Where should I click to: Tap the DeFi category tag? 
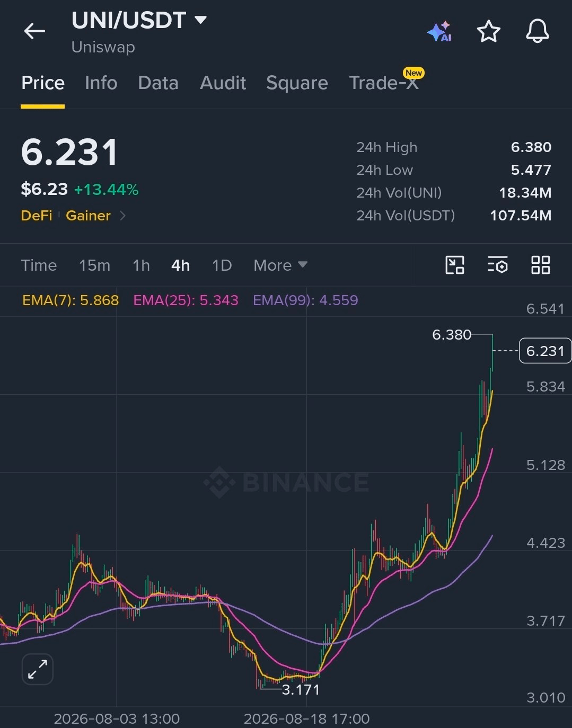(x=37, y=216)
